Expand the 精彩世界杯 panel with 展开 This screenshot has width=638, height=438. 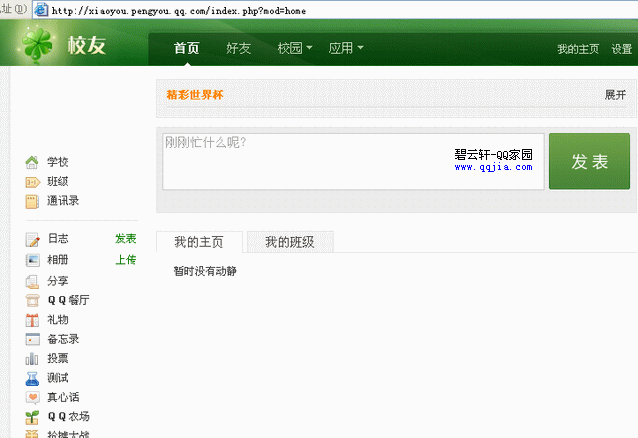point(615,95)
